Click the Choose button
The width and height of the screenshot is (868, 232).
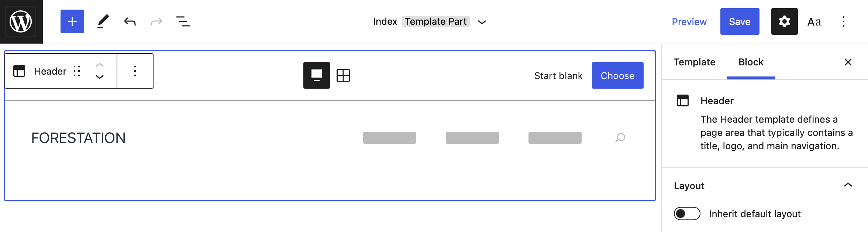[617, 75]
